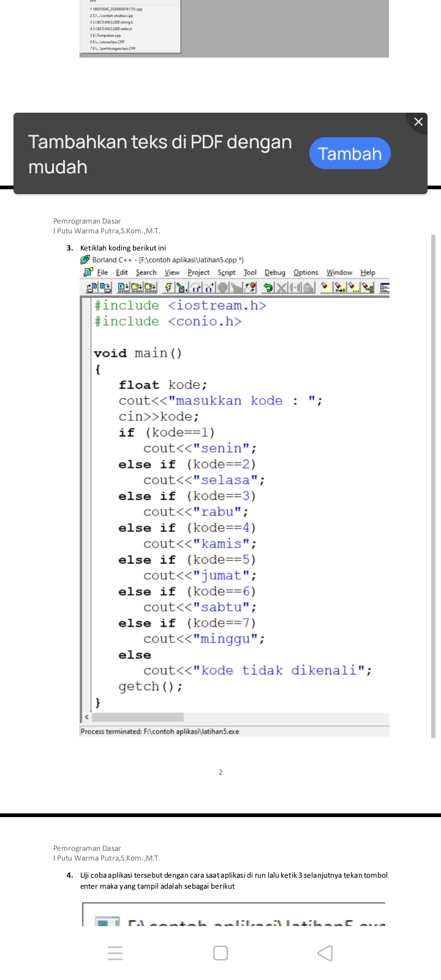
Task: Click the lightning bolt Run toolbar icon
Action: 167,287
